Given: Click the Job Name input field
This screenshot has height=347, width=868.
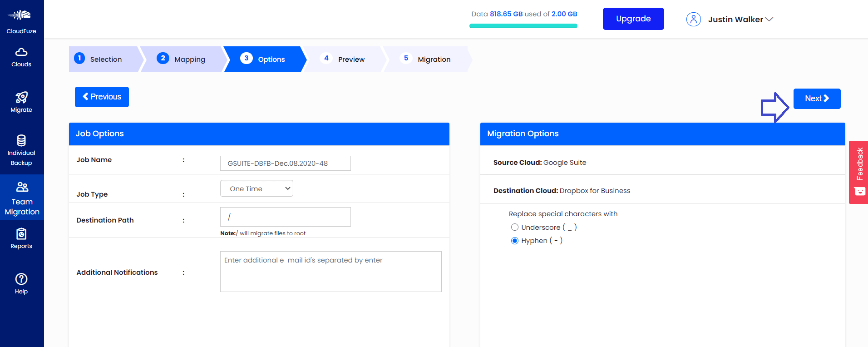Looking at the screenshot, I should click(286, 163).
